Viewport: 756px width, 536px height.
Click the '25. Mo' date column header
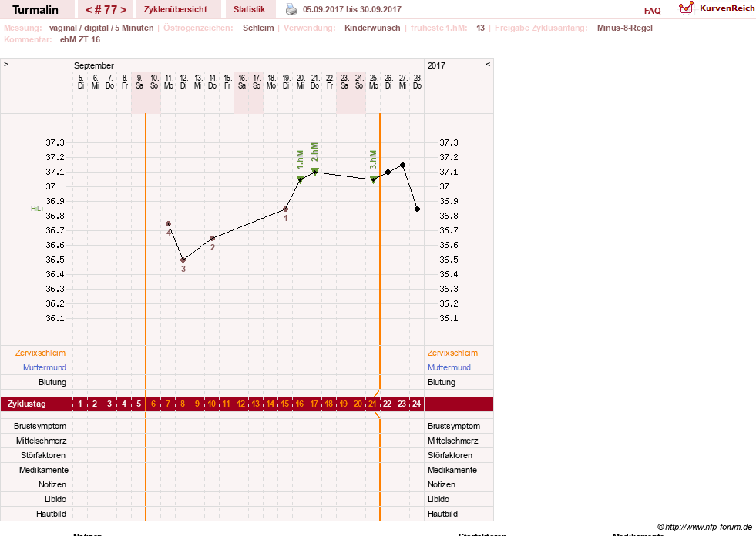tap(373, 82)
